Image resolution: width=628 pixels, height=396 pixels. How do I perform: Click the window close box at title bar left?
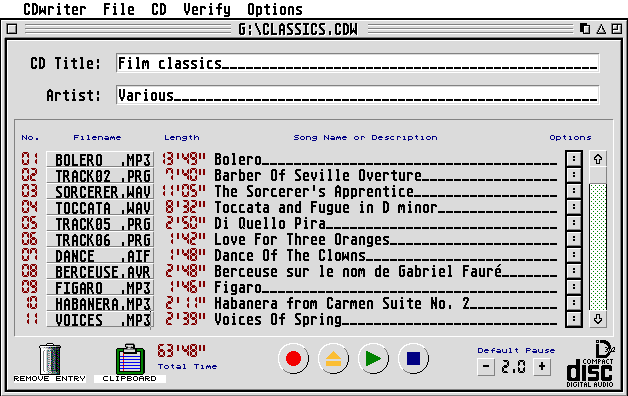(x=12, y=29)
